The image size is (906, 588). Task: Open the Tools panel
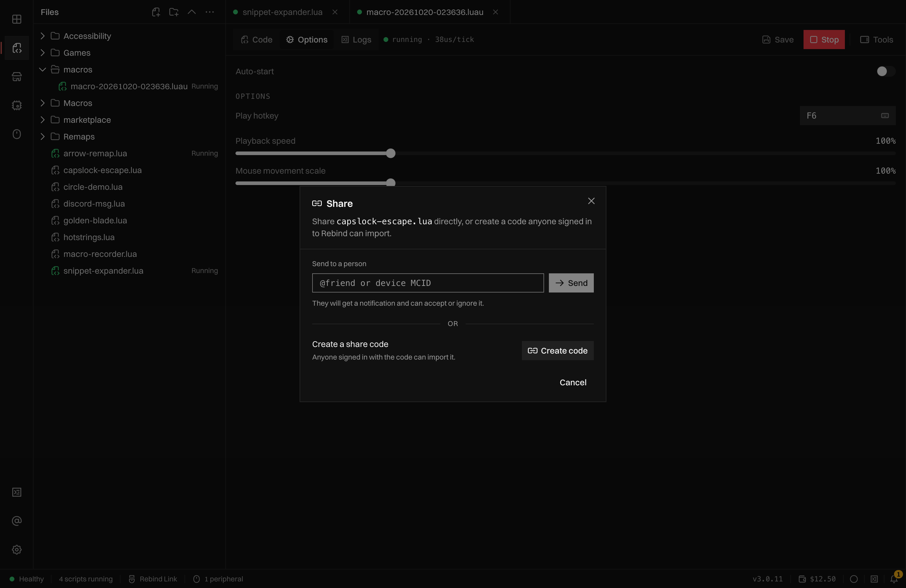pyautogui.click(x=877, y=40)
